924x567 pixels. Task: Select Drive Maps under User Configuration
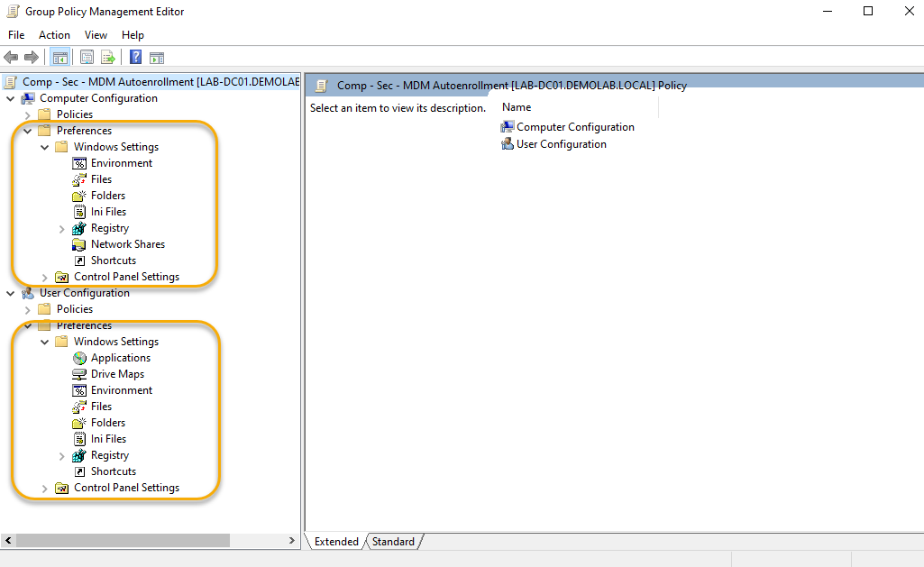point(117,374)
